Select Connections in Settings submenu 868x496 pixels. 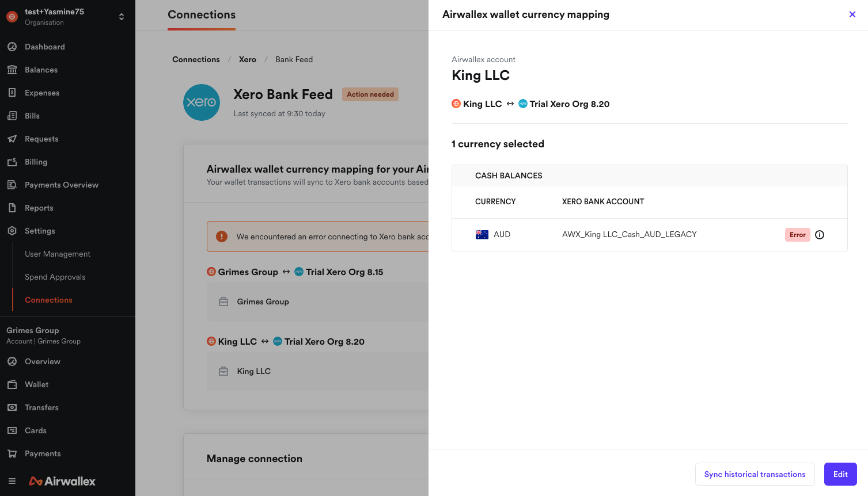49,300
